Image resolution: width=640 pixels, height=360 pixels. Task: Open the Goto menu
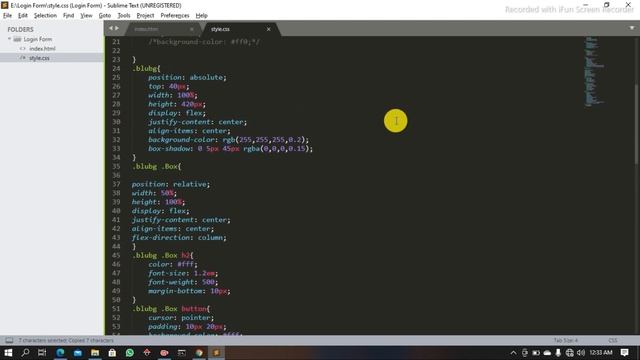click(105, 16)
